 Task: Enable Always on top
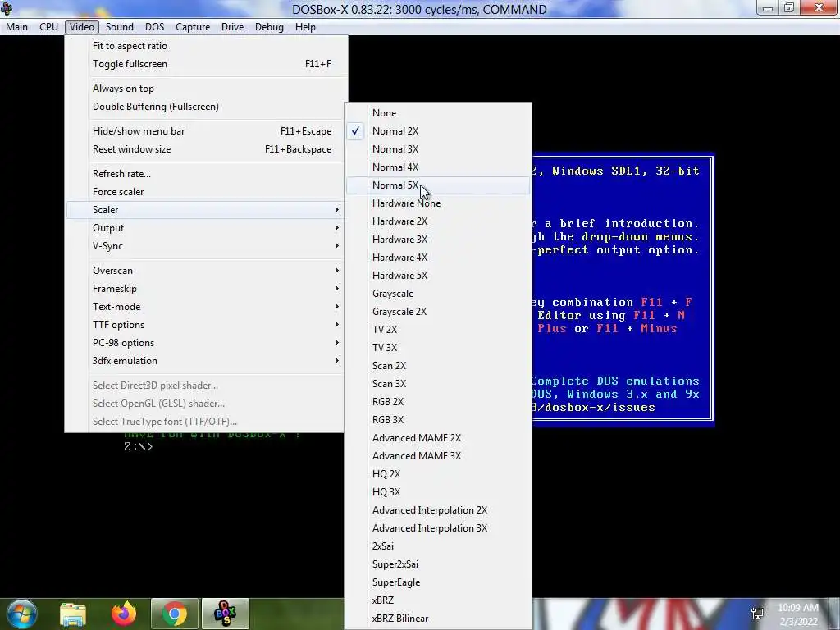tap(204, 89)
